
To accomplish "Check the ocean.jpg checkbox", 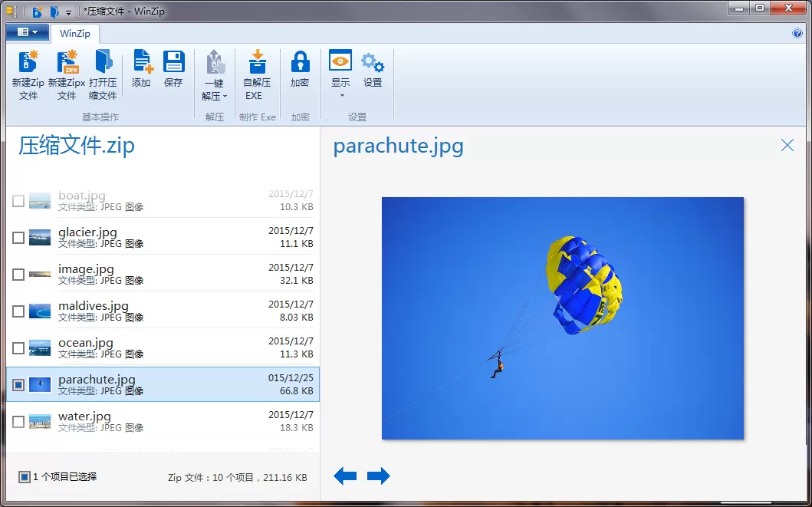I will [x=18, y=347].
